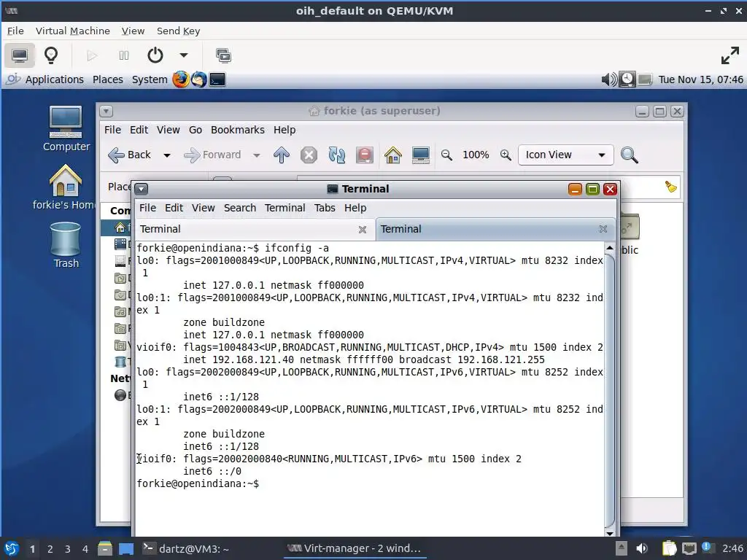Click Forward in the file manager
Screen dimensions: 747x560
pyautogui.click(x=212, y=155)
